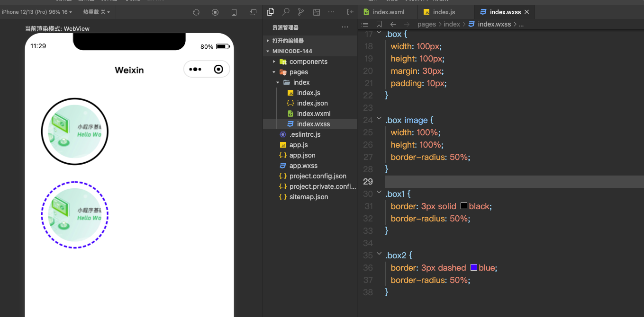Click the image with dashed blue border

click(x=75, y=215)
